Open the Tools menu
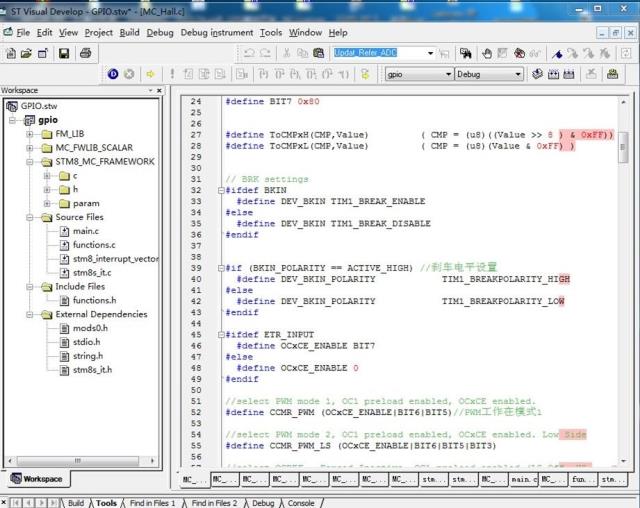The image size is (640, 508). 271,33
